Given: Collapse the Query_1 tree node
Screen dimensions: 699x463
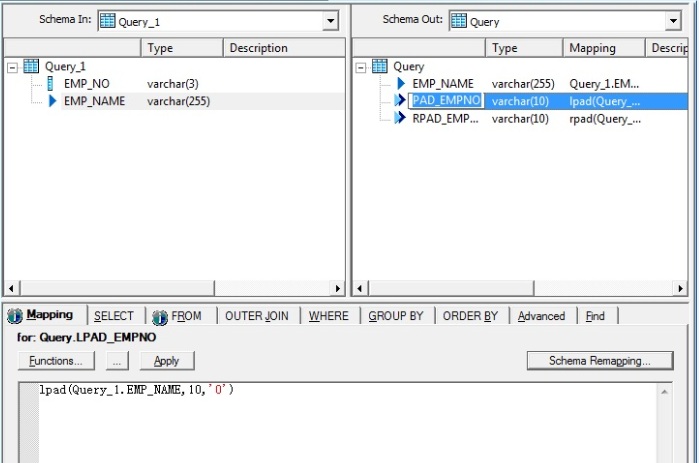Looking at the screenshot, I should point(12,68).
